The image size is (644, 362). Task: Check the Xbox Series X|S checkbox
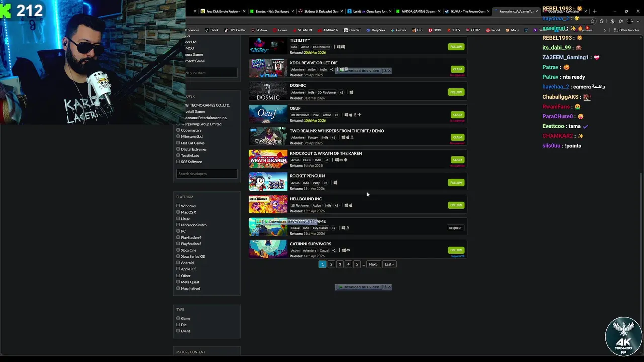(x=178, y=256)
